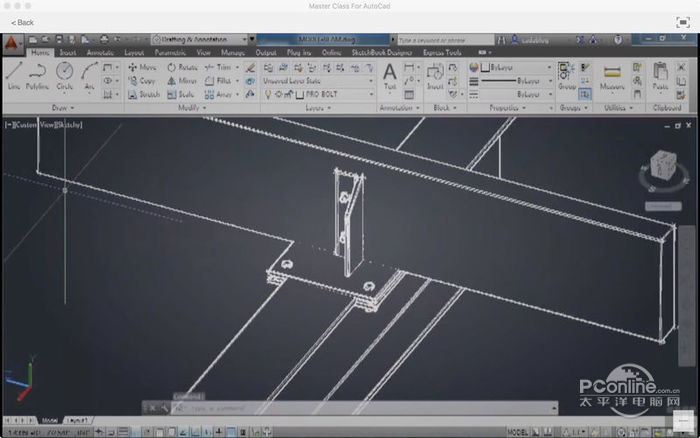Toggle layer lock icon for PRO BOLT
The image size is (700, 438).
[x=288, y=95]
